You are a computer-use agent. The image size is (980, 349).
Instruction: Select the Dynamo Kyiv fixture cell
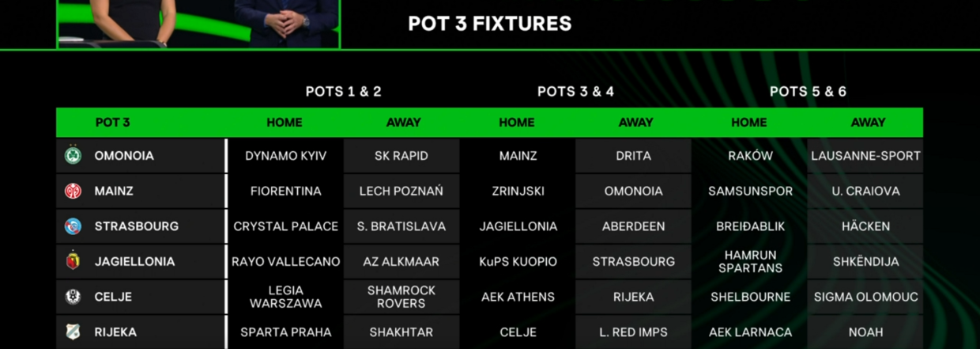[x=285, y=156]
